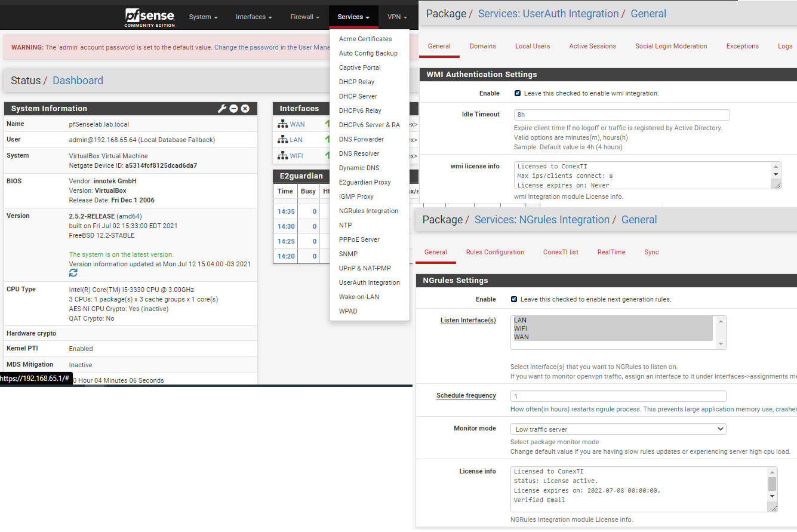Select WAN in Listen Interface(s) list

[x=613, y=337]
